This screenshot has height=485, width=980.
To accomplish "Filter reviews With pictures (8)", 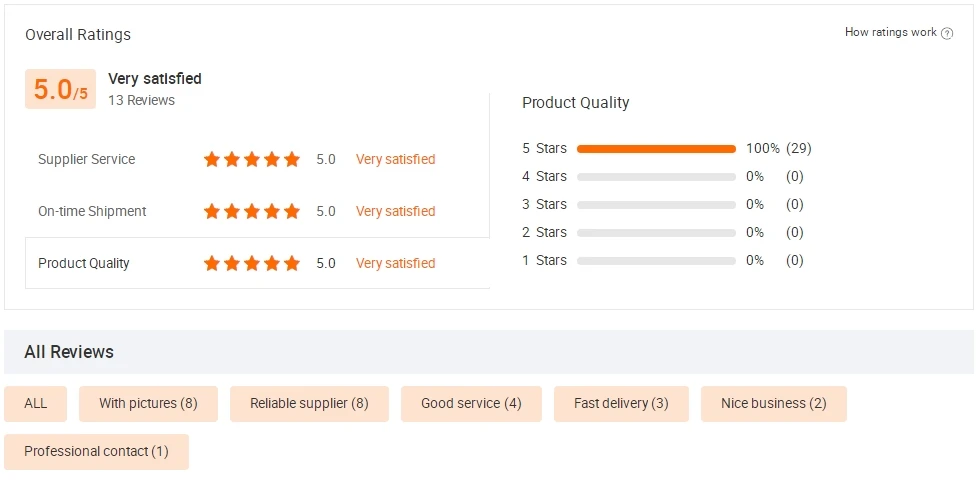I will (x=148, y=404).
